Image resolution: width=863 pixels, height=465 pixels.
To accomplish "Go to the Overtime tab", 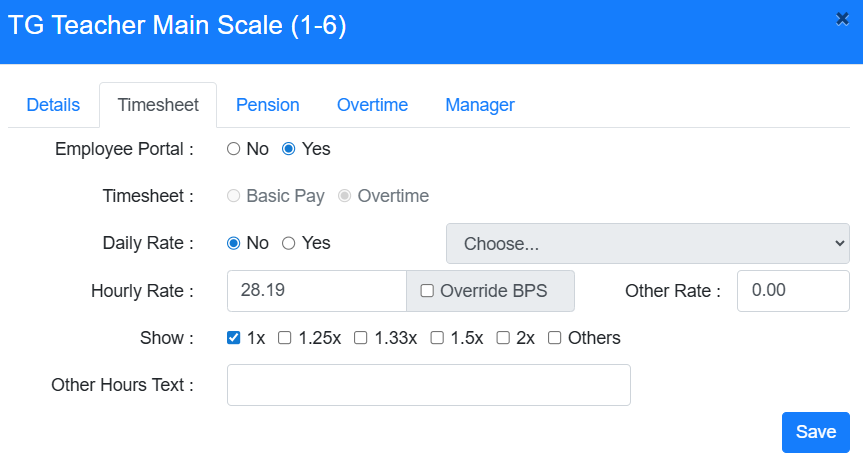I will coord(372,105).
